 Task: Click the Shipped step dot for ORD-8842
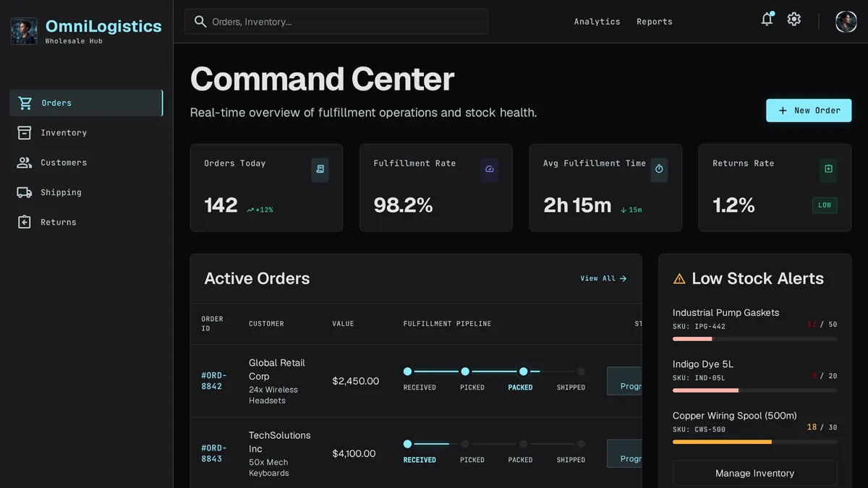tap(581, 372)
